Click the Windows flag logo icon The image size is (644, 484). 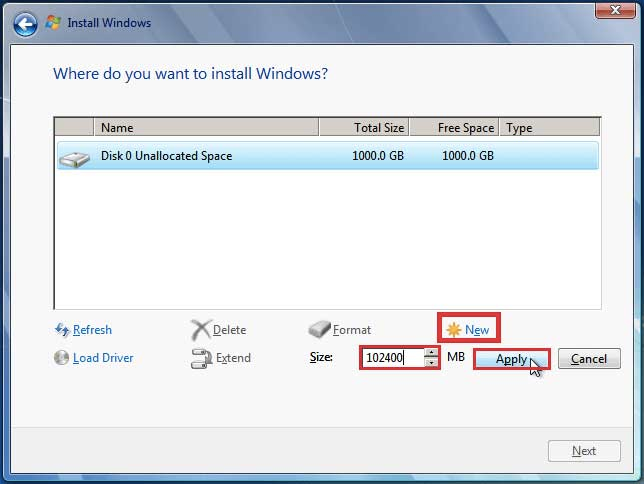(x=53, y=23)
